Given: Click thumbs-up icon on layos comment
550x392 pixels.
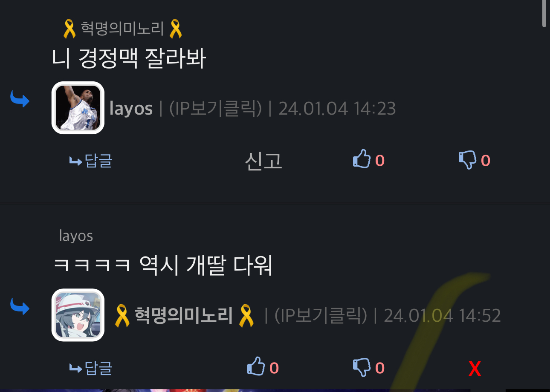Looking at the screenshot, I should coord(362,159).
